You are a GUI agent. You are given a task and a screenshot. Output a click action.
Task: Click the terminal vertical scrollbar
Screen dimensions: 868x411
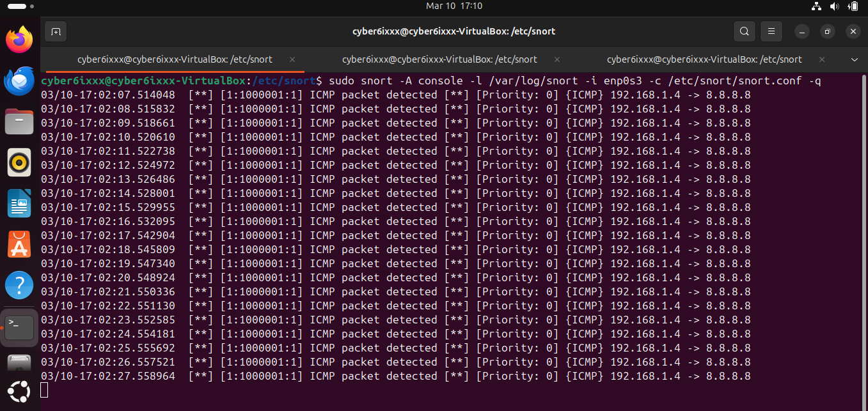(x=864, y=241)
